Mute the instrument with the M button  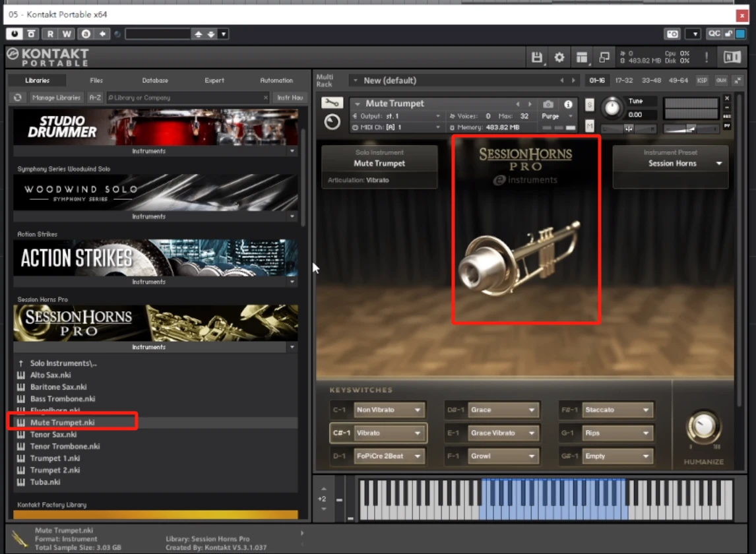[x=589, y=127]
